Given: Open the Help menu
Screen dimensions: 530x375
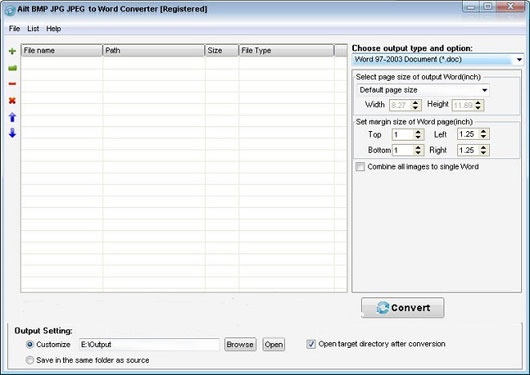Looking at the screenshot, I should click(53, 29).
